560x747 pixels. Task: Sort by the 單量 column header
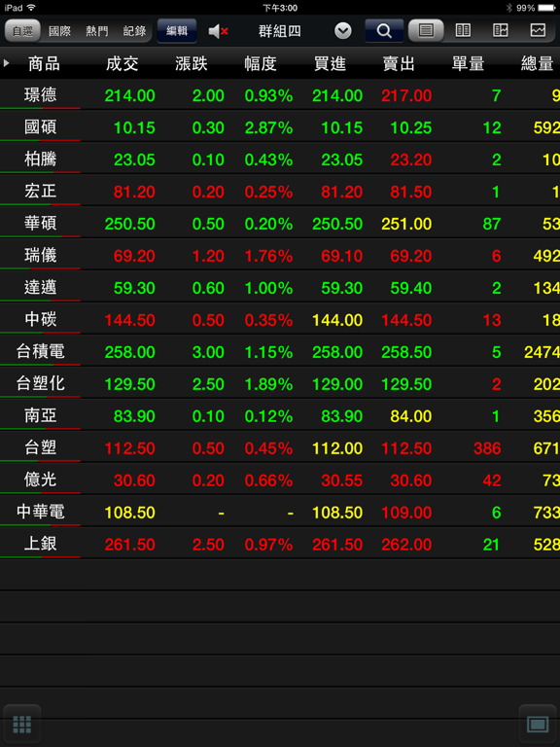tap(468, 63)
